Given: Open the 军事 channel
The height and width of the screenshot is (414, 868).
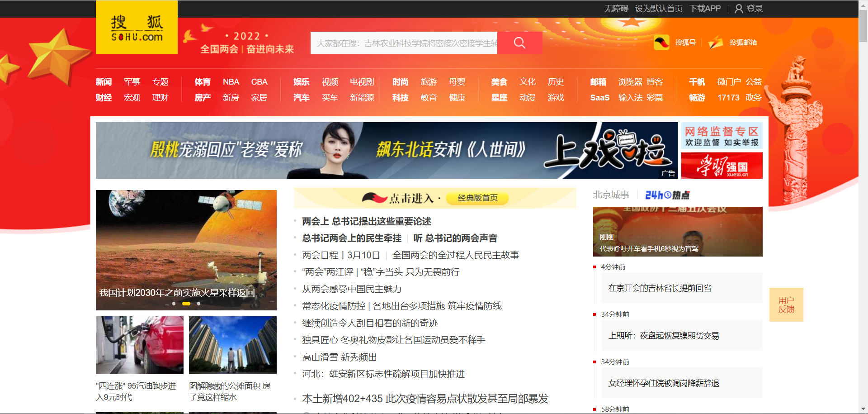Looking at the screenshot, I should point(132,82).
